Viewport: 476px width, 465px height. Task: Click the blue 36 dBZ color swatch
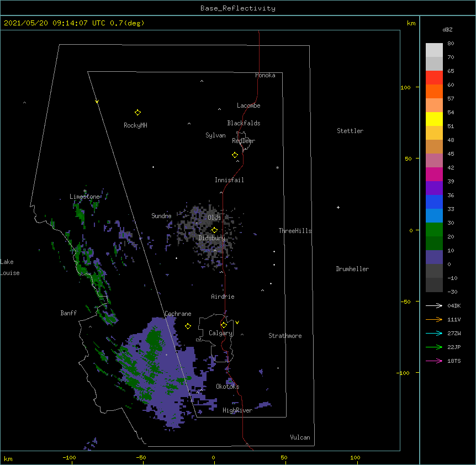[x=434, y=202]
